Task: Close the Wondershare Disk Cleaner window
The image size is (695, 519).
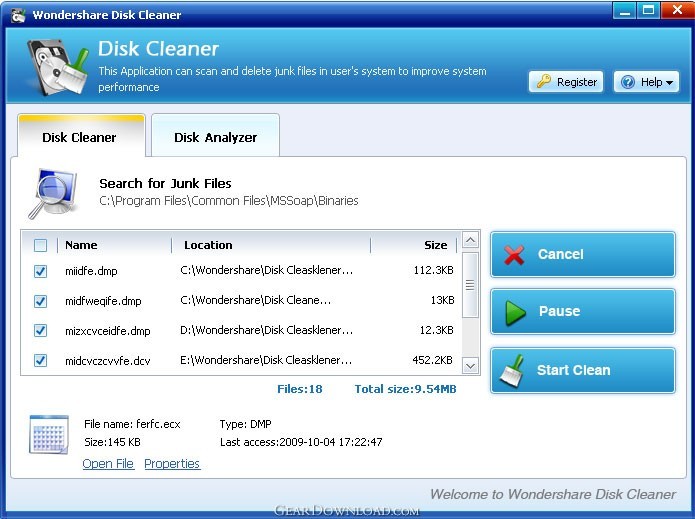Action: point(677,10)
